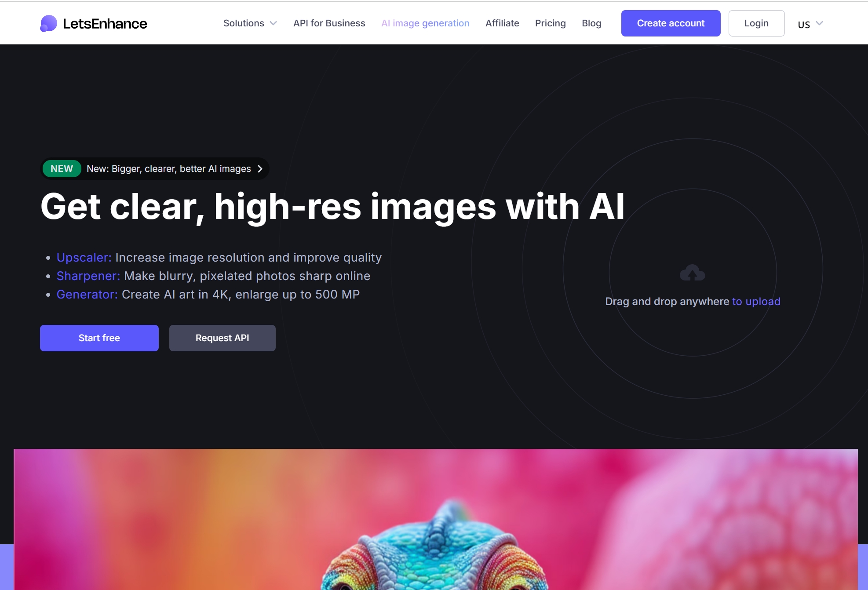Visit the Blog link
This screenshot has height=590, width=868.
pyautogui.click(x=591, y=23)
